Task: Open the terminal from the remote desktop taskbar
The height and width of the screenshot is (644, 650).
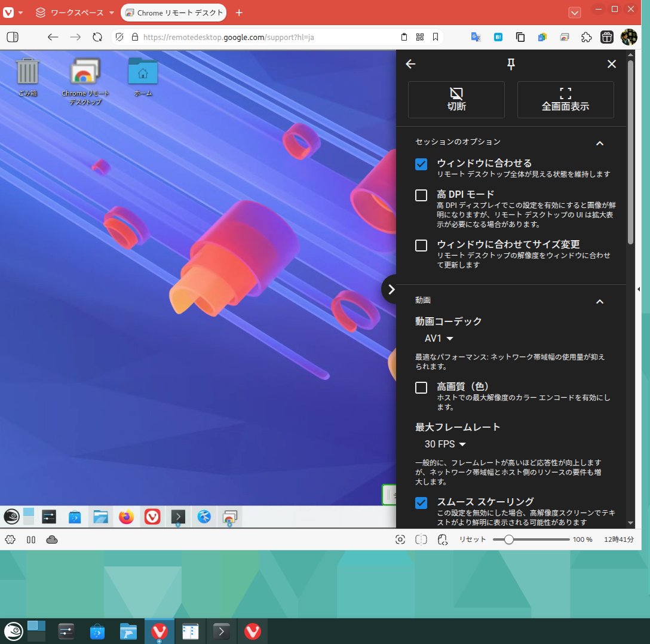Action: coord(177,516)
